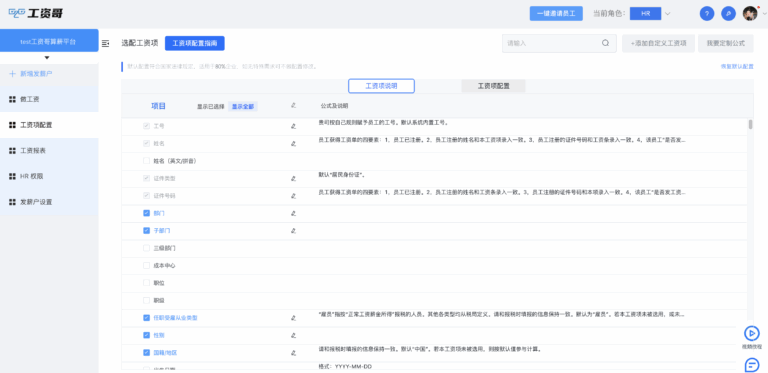
Task: Check the 三级部门 checkbox
Action: (146, 248)
